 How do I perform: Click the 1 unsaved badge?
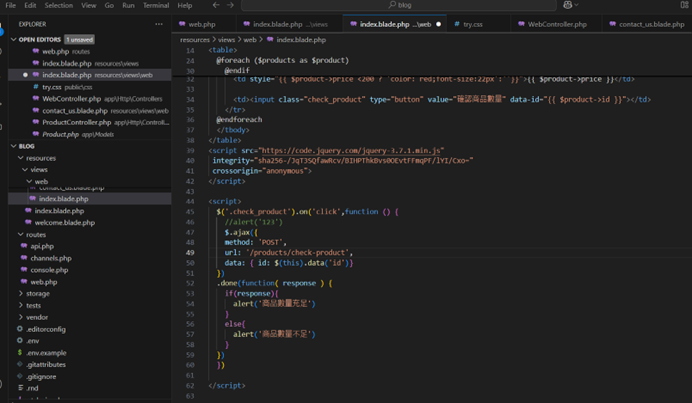coord(80,40)
